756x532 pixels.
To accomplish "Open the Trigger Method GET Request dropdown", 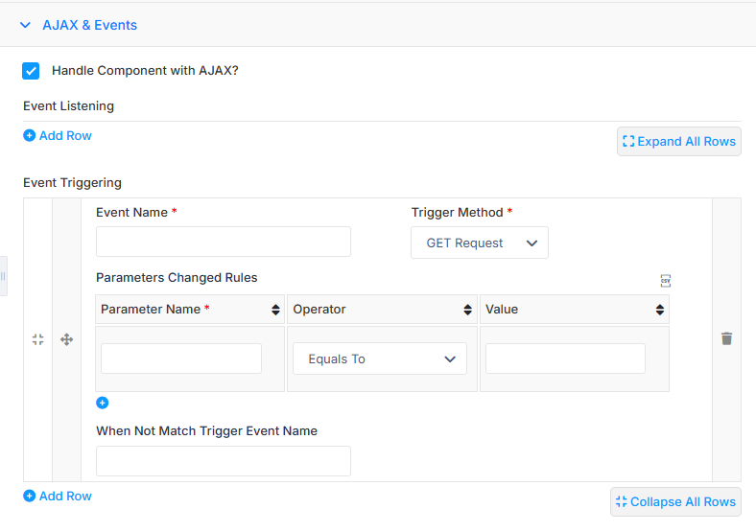I will coord(480,243).
